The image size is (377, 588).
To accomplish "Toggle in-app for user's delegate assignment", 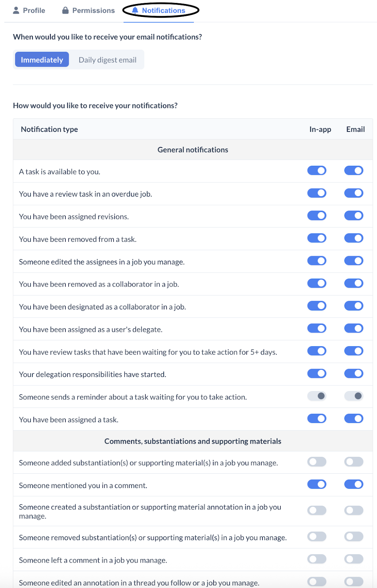I will [317, 329].
